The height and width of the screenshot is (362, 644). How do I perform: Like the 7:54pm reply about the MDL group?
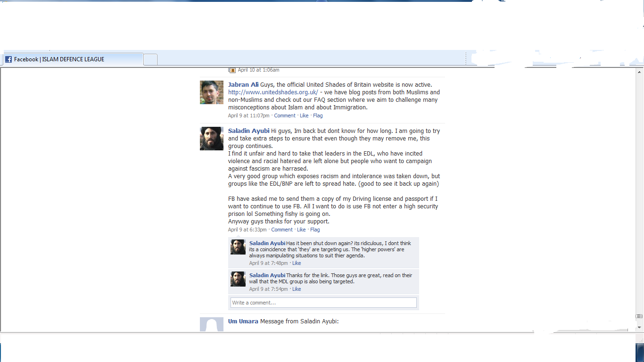pos(297,289)
